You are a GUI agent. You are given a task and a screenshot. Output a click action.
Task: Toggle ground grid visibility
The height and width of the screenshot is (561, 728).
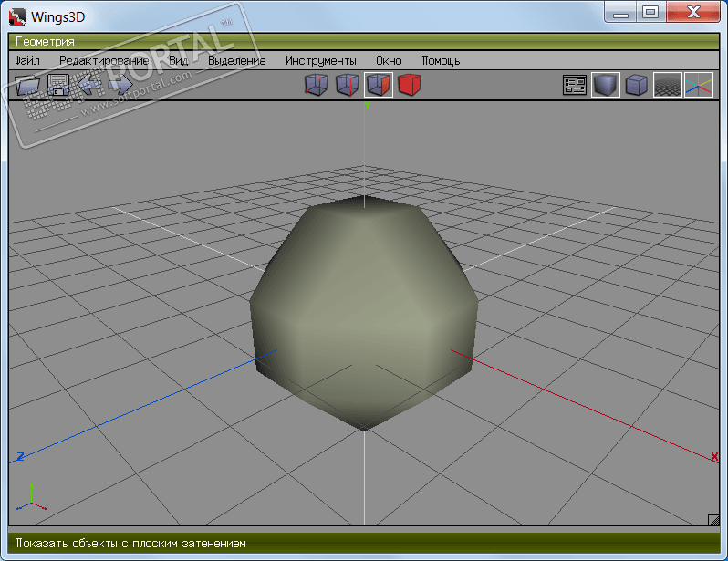point(668,85)
